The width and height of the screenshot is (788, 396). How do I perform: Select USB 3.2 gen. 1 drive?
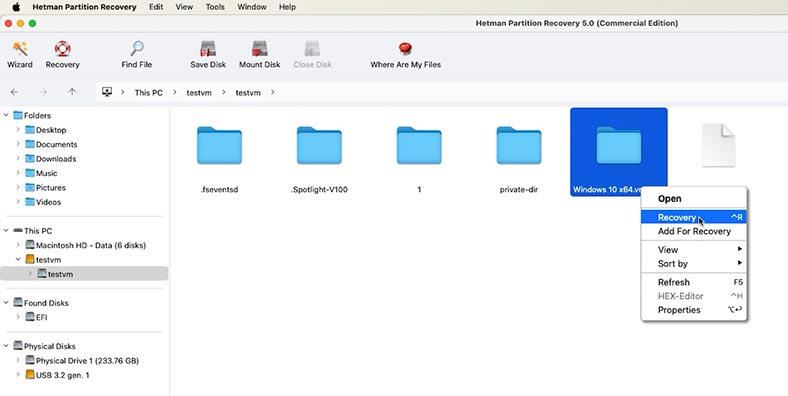62,375
